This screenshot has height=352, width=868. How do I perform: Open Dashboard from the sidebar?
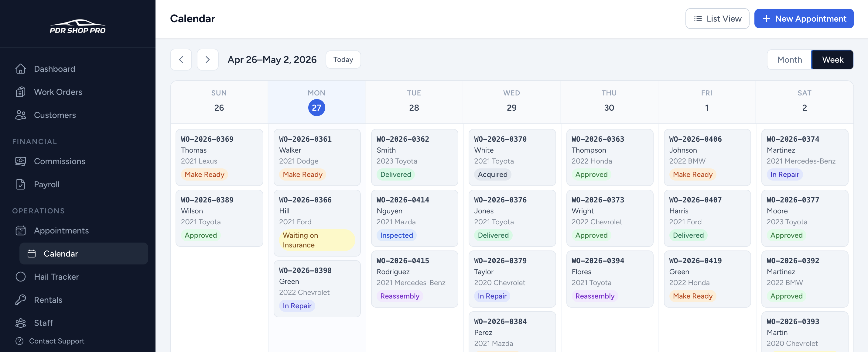(x=77, y=69)
